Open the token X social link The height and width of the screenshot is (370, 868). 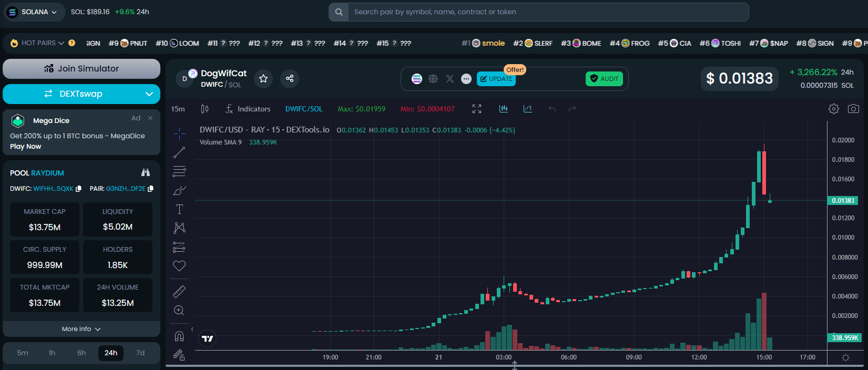coord(450,79)
